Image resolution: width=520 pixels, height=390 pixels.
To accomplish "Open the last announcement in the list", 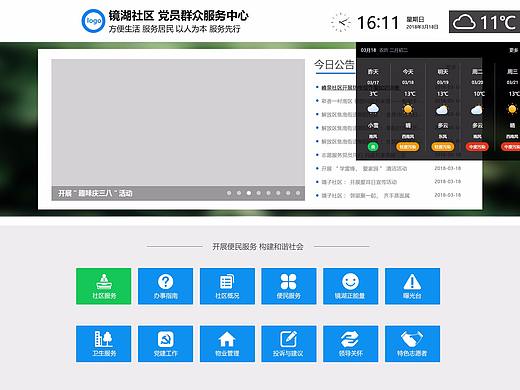I will click(365, 196).
